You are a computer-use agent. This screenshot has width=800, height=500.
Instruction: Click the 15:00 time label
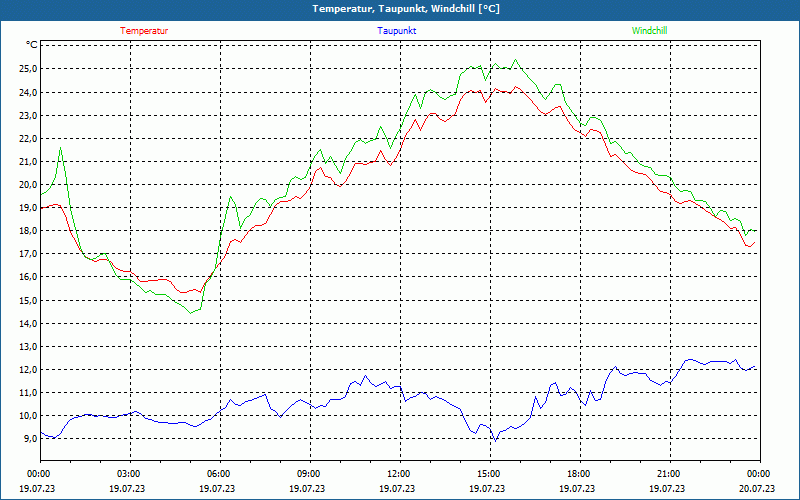(488, 474)
